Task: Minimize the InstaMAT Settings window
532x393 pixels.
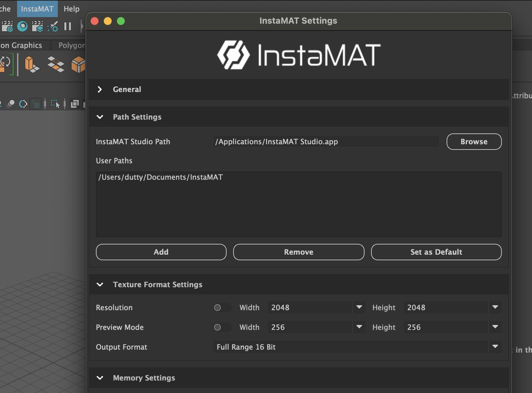Action: coord(108,21)
